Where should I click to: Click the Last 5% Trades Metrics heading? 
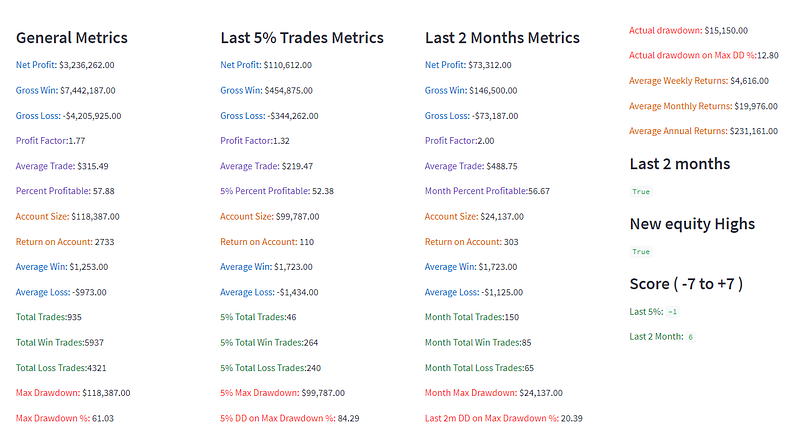click(x=302, y=38)
